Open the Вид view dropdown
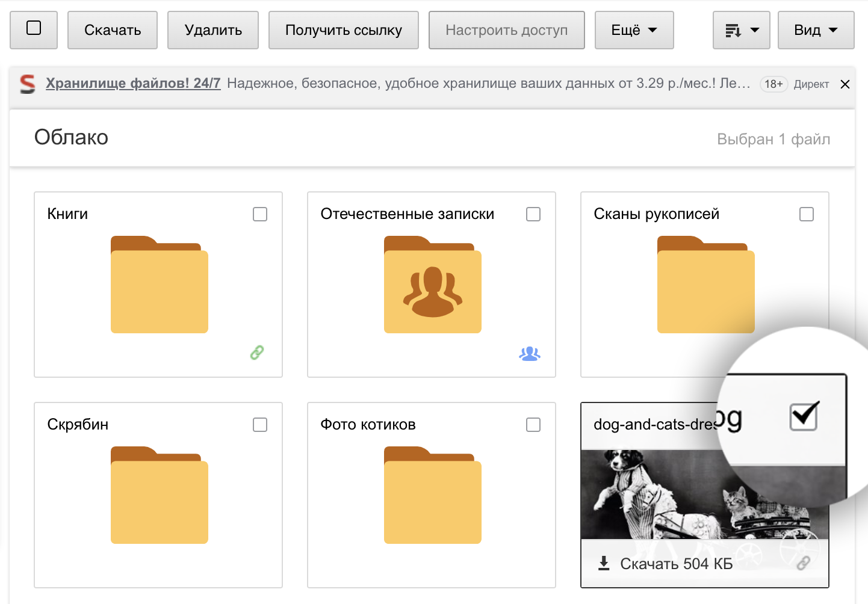The height and width of the screenshot is (604, 868). coord(816,30)
